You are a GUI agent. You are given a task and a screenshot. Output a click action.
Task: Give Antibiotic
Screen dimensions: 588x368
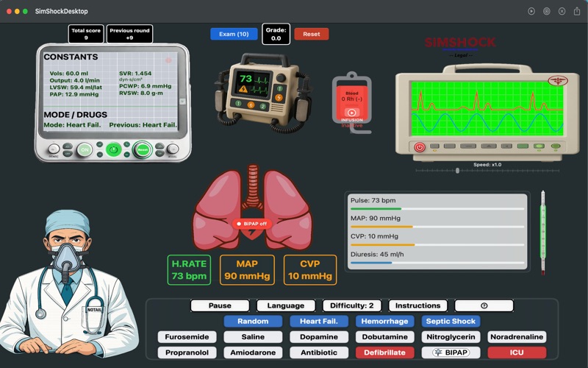[x=319, y=353]
